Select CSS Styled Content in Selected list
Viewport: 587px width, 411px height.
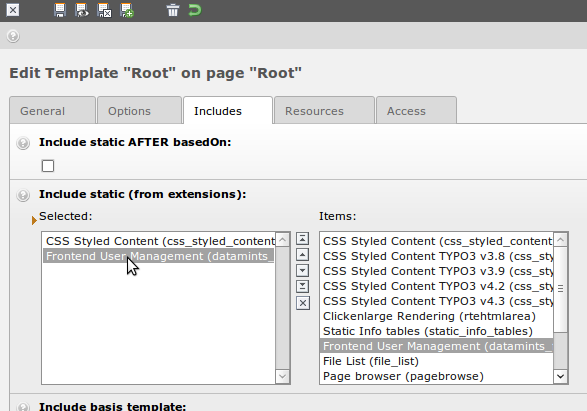[x=159, y=241]
